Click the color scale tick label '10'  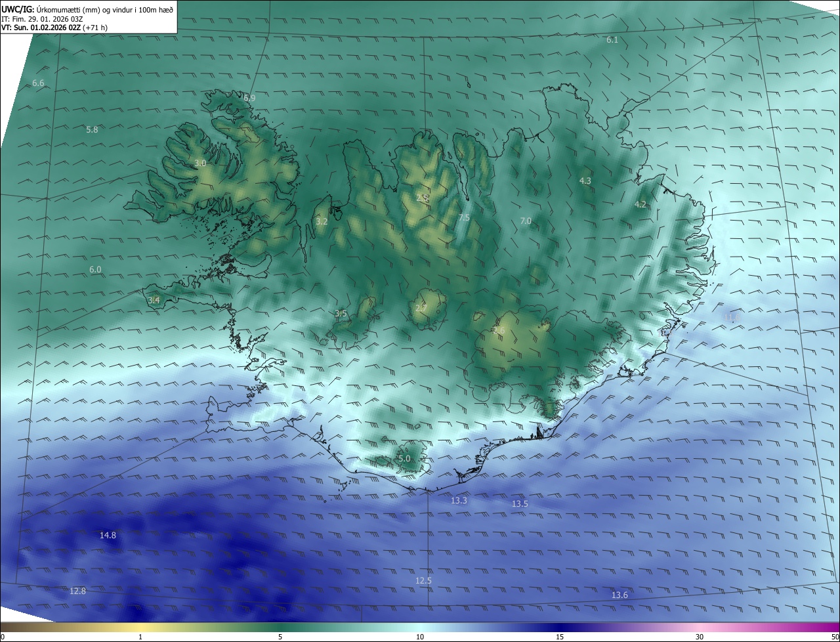pos(420,637)
